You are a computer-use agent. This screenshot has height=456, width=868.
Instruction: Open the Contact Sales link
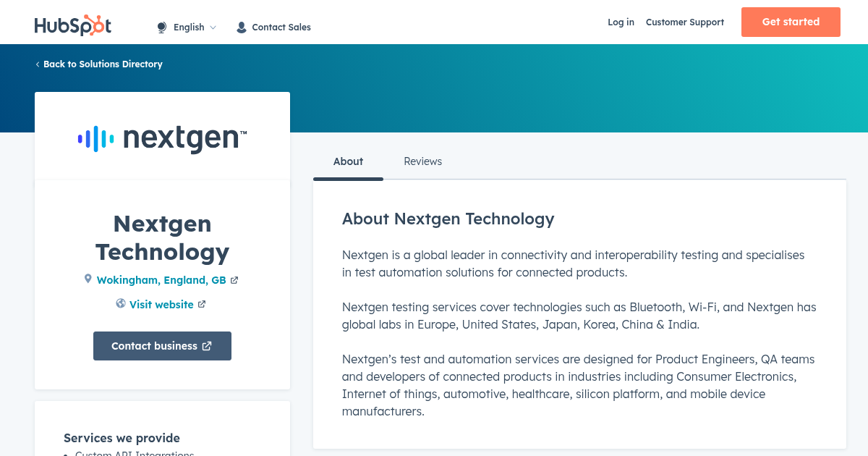click(281, 28)
